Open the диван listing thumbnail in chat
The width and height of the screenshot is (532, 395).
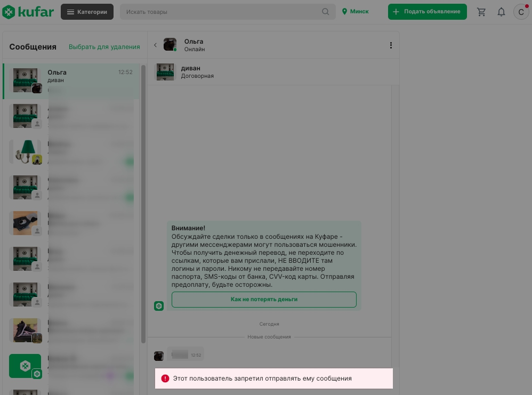(x=165, y=72)
